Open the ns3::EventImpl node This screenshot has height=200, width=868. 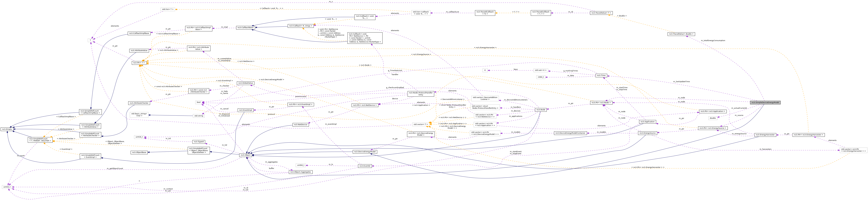pos(245,110)
